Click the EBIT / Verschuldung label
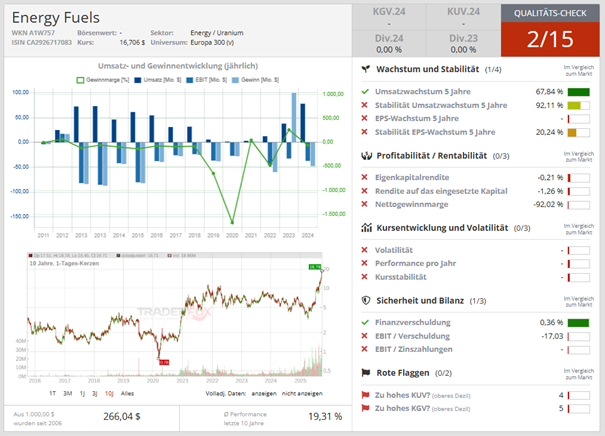Image resolution: width=605 pixels, height=436 pixels. click(412, 336)
